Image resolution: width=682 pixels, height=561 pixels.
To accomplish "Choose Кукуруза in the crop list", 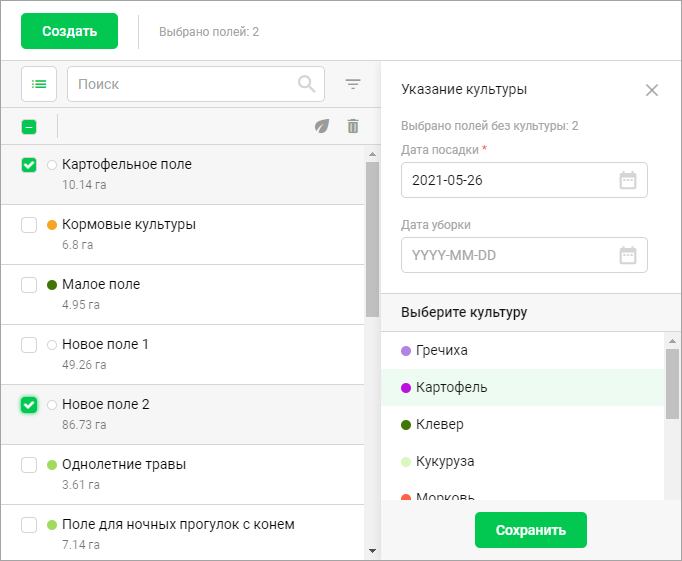I will pyautogui.click(x=444, y=461).
